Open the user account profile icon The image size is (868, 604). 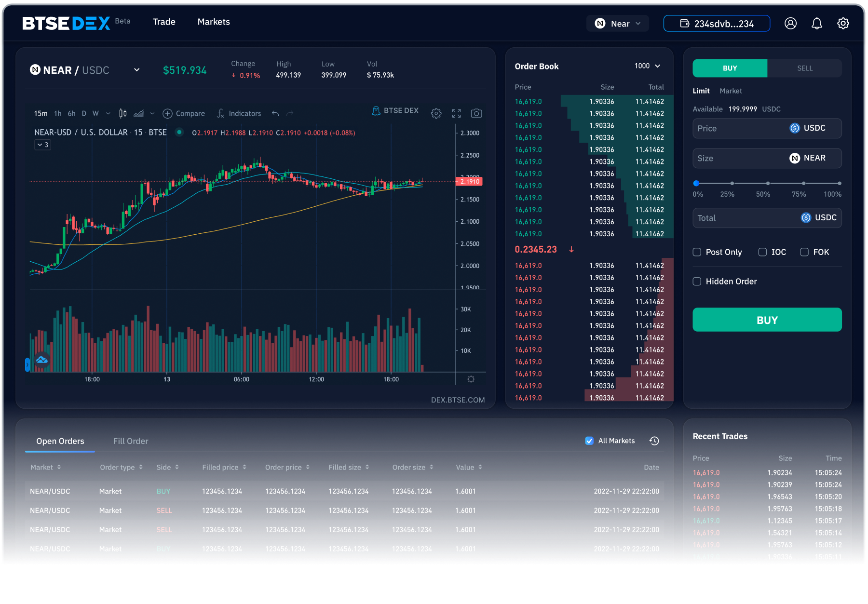click(790, 23)
